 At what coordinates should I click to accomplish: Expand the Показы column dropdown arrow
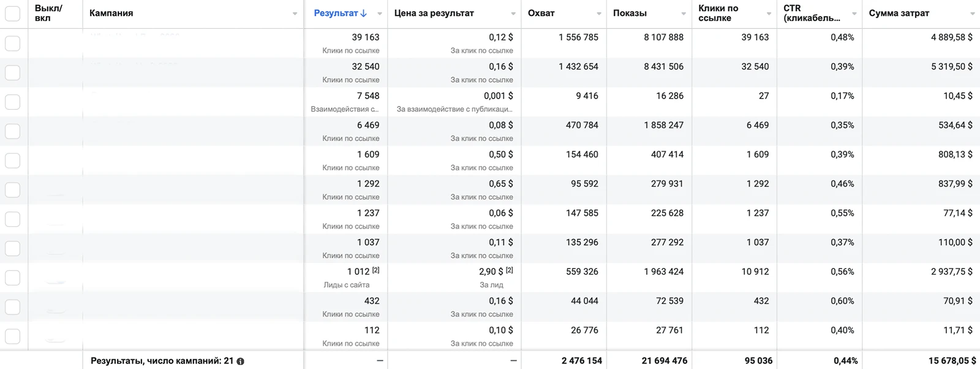684,13
